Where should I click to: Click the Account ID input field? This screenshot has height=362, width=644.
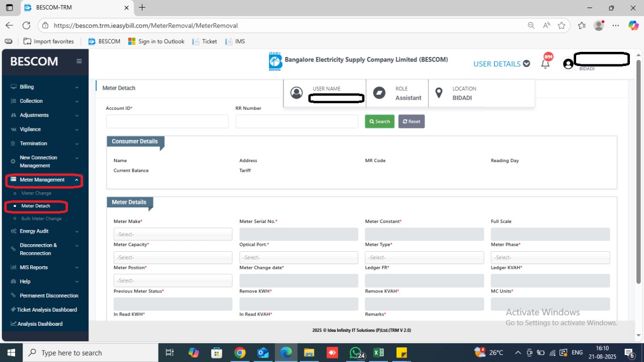(x=167, y=121)
